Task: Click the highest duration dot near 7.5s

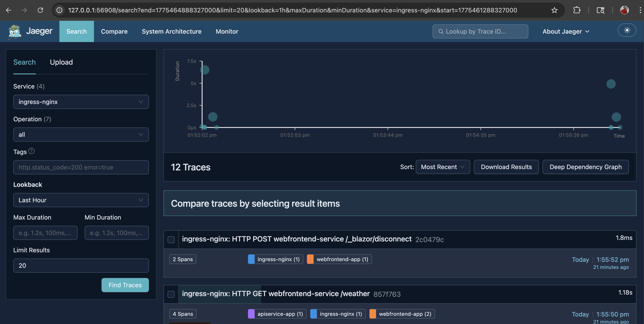Action: coord(205,70)
